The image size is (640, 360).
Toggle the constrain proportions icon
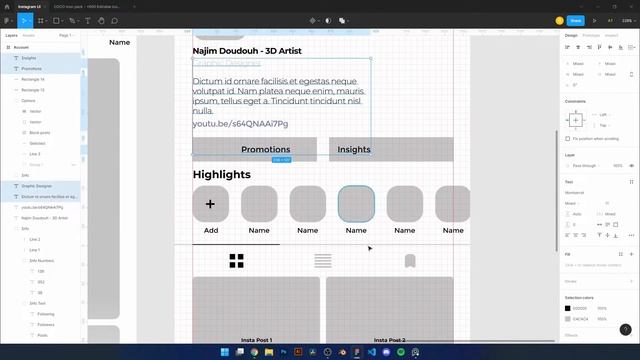click(631, 74)
